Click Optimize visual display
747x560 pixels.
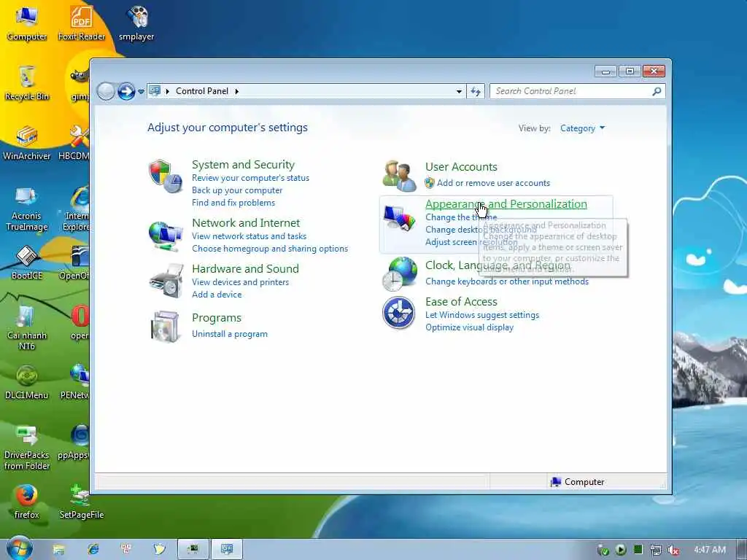coord(469,327)
